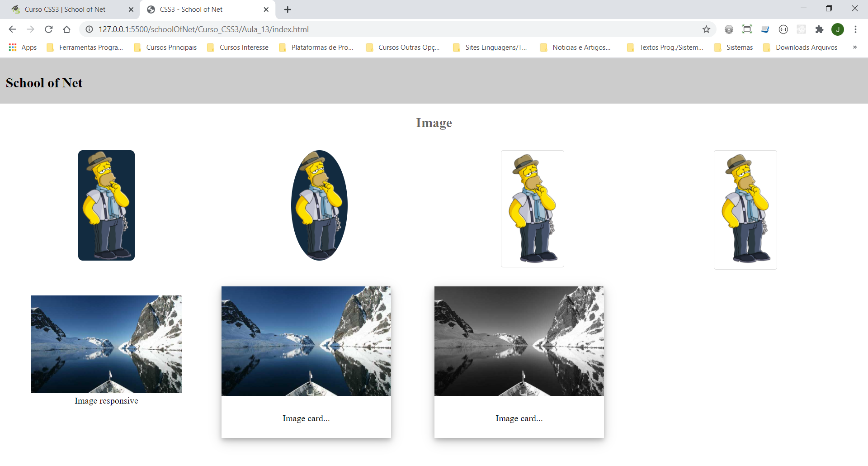Open Downloads Arquivos bookmark folder
Image resolution: width=868 pixels, height=466 pixels.
[x=800, y=48]
